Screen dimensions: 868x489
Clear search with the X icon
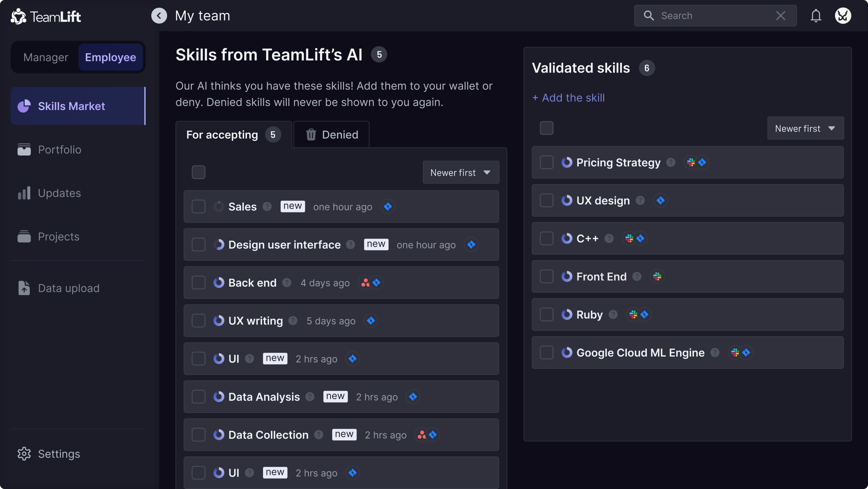[781, 16]
